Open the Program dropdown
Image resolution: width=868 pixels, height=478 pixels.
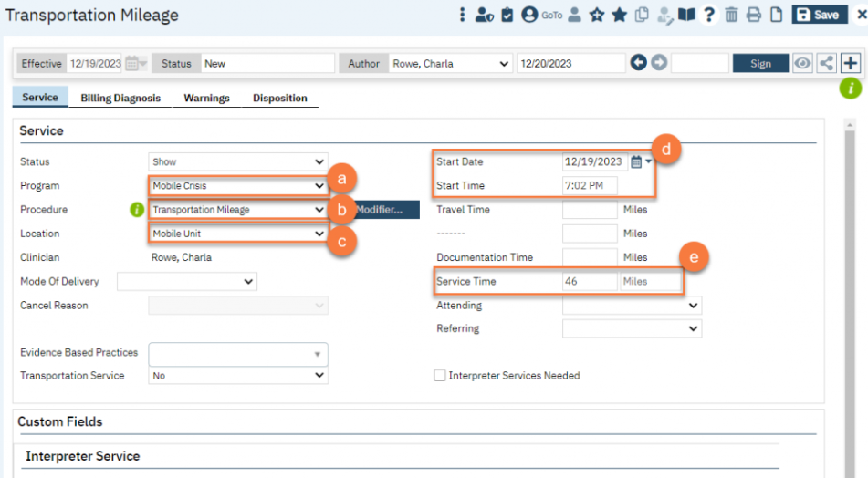237,186
